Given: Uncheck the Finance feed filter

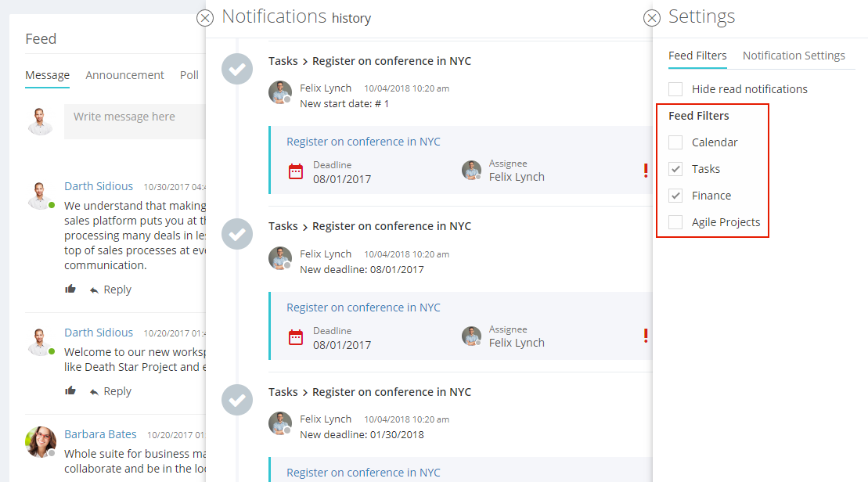Looking at the screenshot, I should point(675,196).
